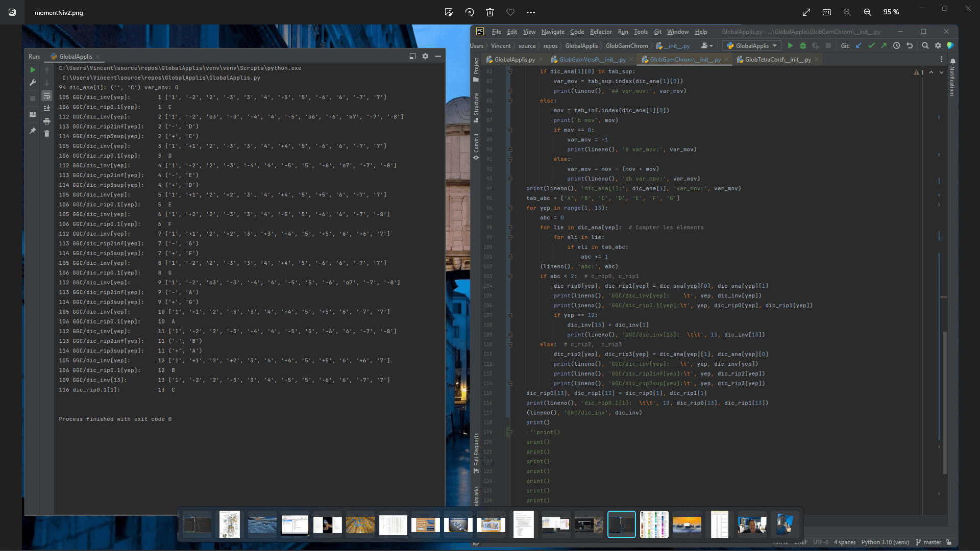Click the green Run button in PyCharm toolbar
Image resolution: width=980 pixels, height=551 pixels.
coord(790,46)
